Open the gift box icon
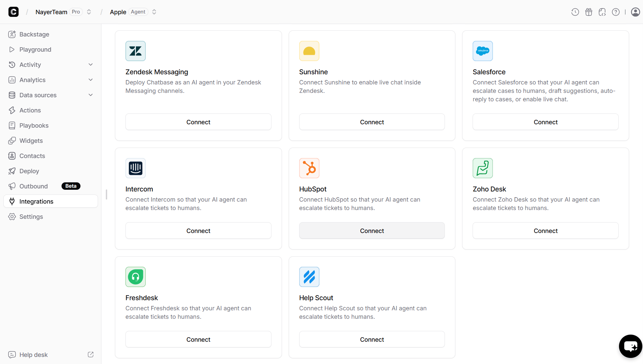The width and height of the screenshot is (643, 364). 589,12
